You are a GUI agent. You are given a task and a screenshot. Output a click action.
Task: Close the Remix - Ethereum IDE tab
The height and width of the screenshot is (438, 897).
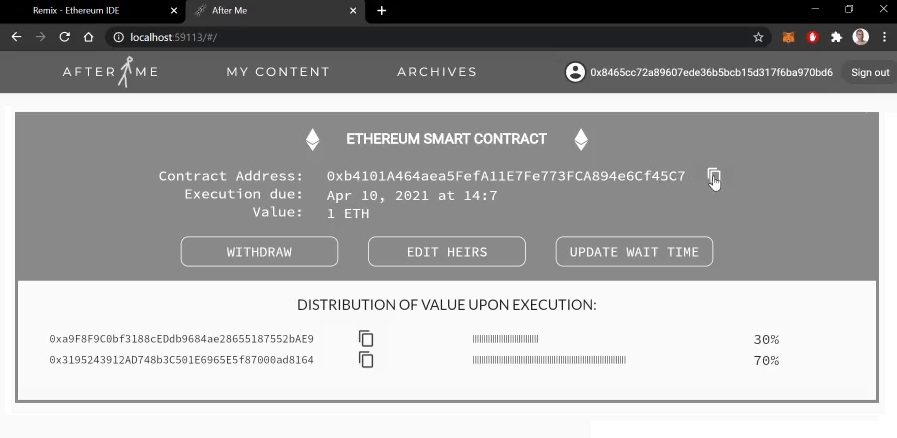coord(174,11)
